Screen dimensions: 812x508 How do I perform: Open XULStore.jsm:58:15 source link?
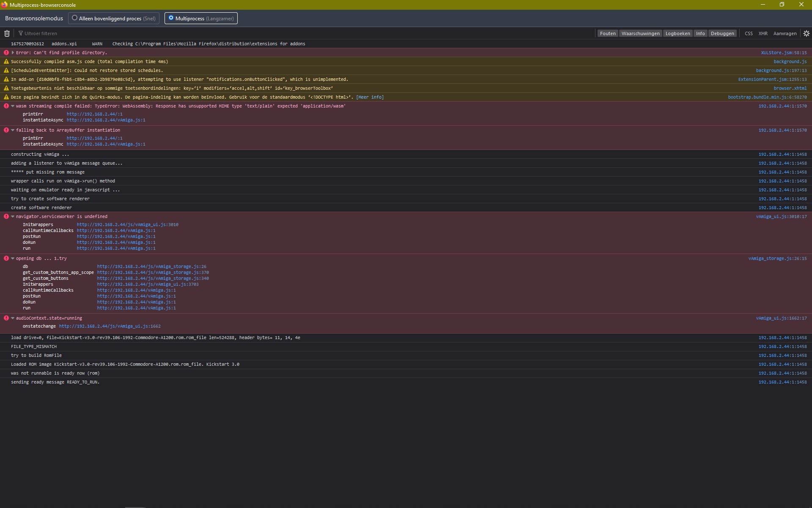click(784, 53)
